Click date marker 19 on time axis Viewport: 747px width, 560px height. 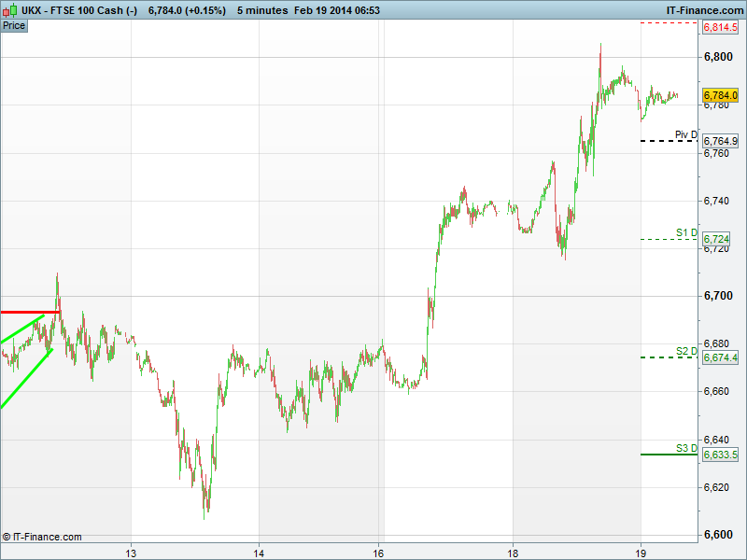pyautogui.click(x=641, y=551)
